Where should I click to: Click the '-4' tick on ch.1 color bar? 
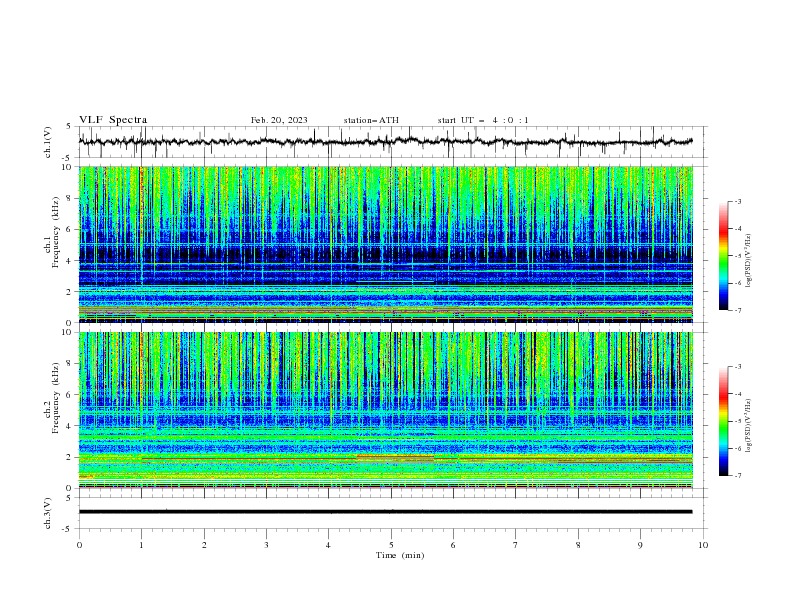[x=738, y=229]
